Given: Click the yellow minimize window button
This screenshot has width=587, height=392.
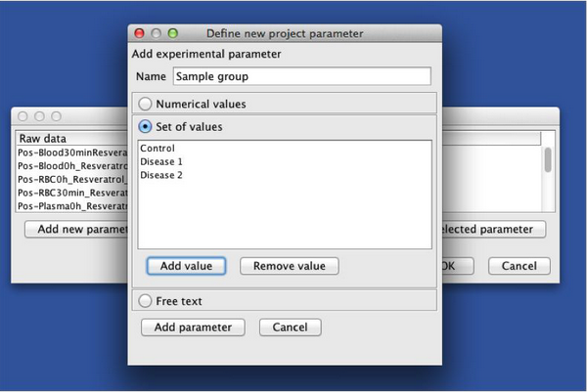Looking at the screenshot, I should [x=157, y=33].
